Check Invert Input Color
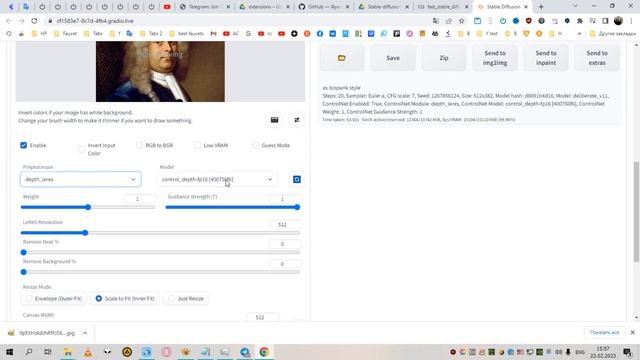 pyautogui.click(x=81, y=149)
